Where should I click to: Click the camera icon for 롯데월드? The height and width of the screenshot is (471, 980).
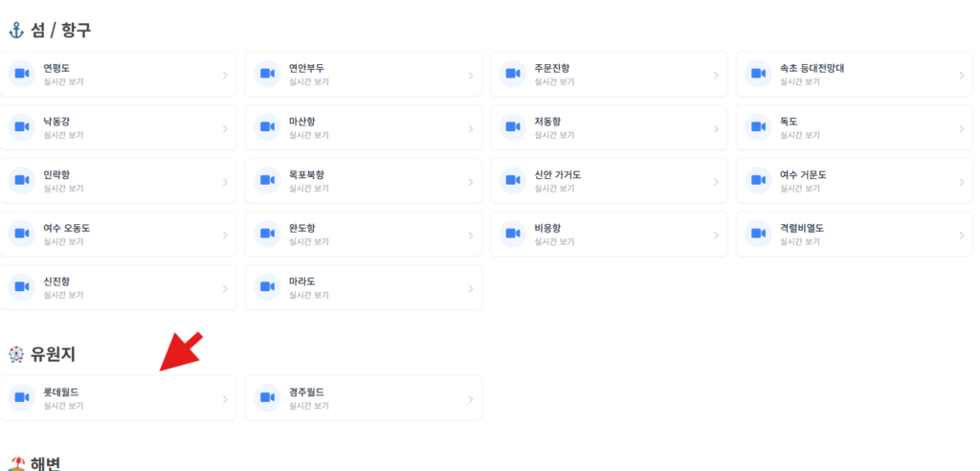click(x=22, y=398)
